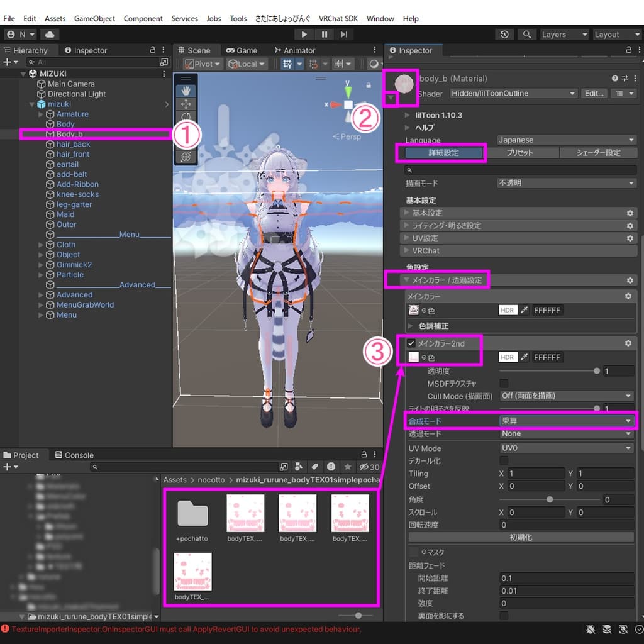Click the Step frame button
Image resolution: width=644 pixels, height=644 pixels.
(x=343, y=35)
